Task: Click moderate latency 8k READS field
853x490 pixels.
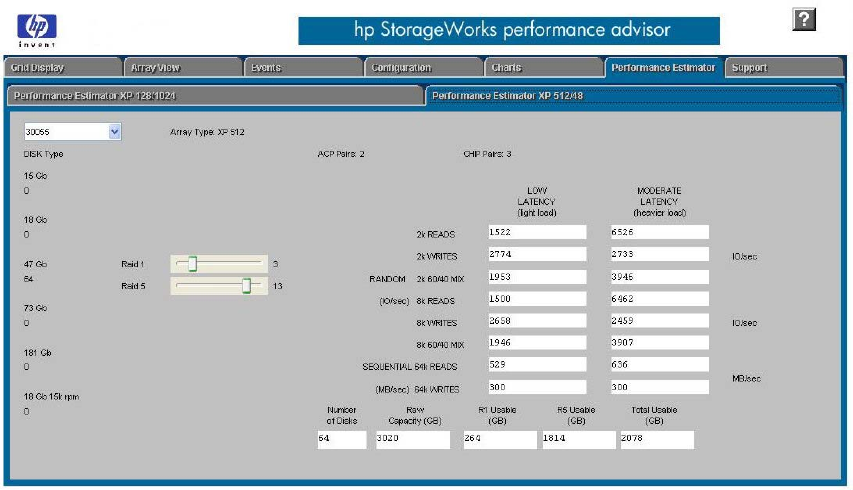Action: point(660,299)
